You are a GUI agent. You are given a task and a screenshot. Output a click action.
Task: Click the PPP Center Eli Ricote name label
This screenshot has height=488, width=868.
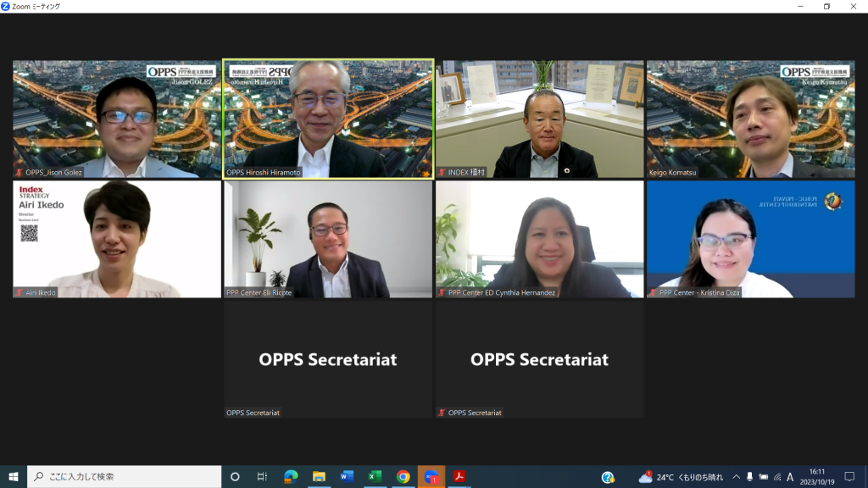[259, 292]
